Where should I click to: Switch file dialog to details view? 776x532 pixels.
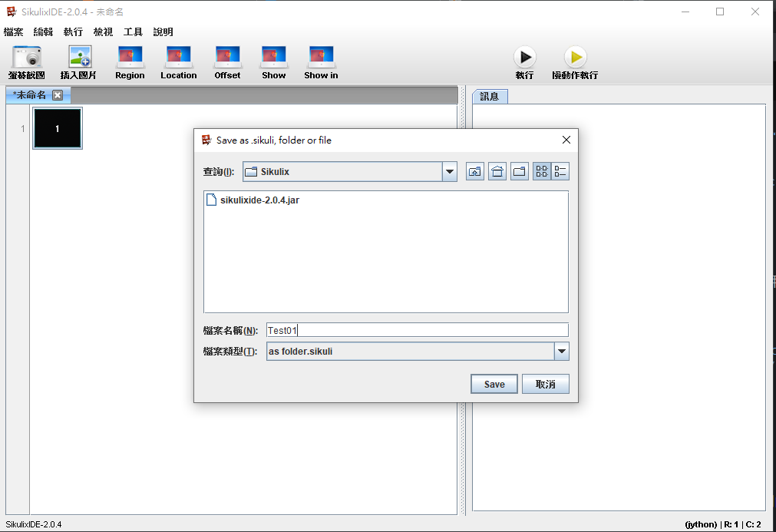[560, 171]
